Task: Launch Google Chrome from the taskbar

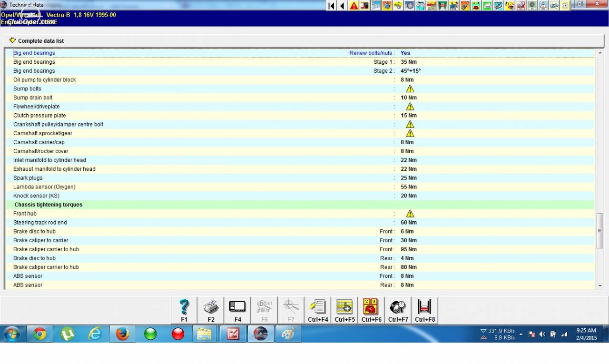Action: (40, 334)
